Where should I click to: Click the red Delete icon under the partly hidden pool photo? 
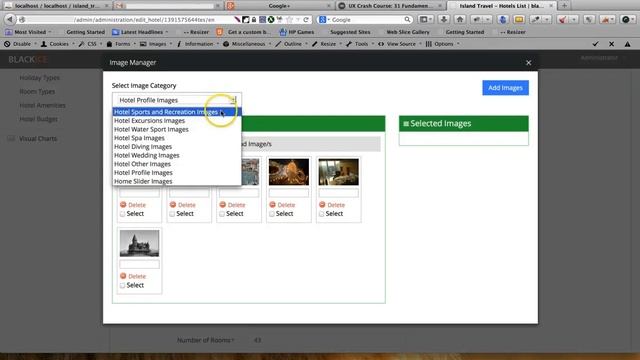click(x=223, y=204)
